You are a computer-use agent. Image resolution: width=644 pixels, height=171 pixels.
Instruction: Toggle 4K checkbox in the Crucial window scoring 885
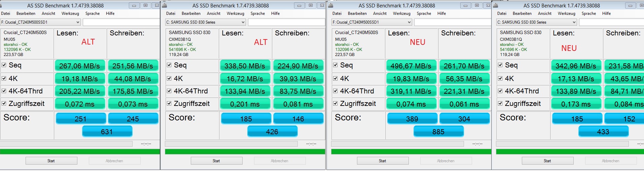point(335,78)
